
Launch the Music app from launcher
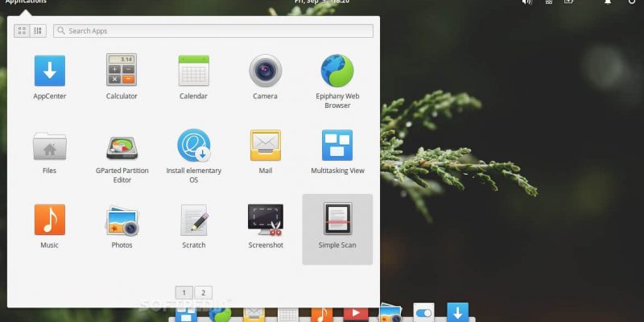[x=50, y=220]
